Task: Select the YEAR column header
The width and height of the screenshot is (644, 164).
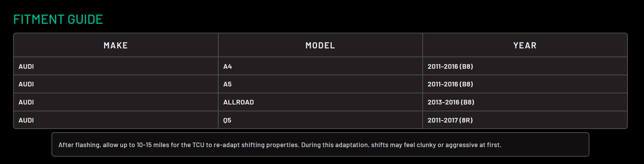Action: click(525, 46)
